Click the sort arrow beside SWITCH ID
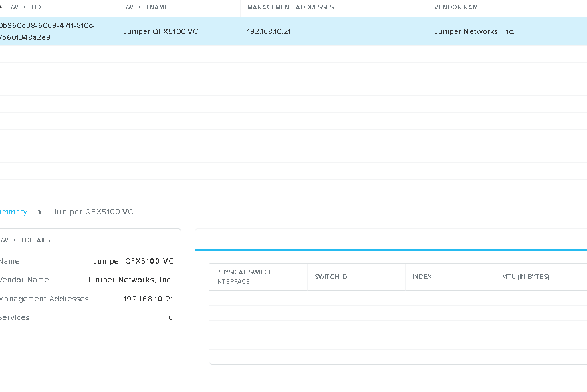587x392 pixels. pos(1,7)
